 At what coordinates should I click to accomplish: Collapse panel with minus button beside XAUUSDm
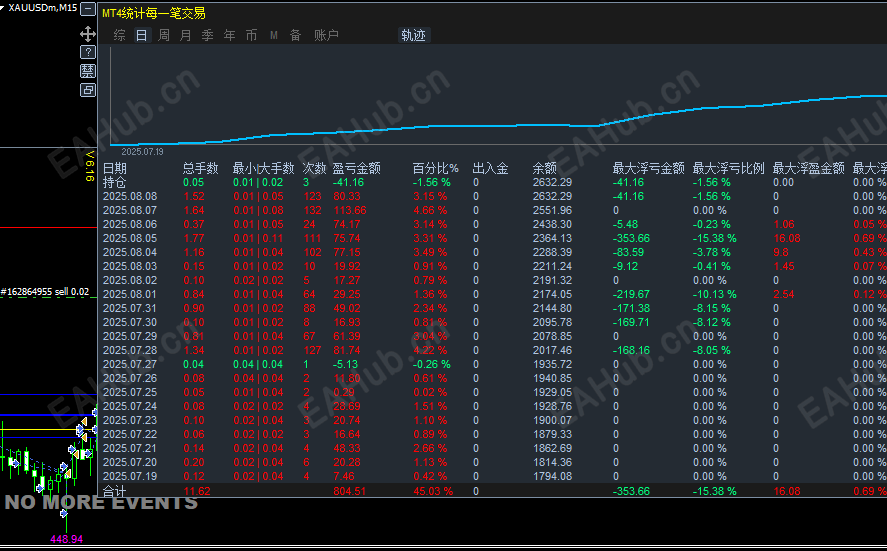[88, 8]
